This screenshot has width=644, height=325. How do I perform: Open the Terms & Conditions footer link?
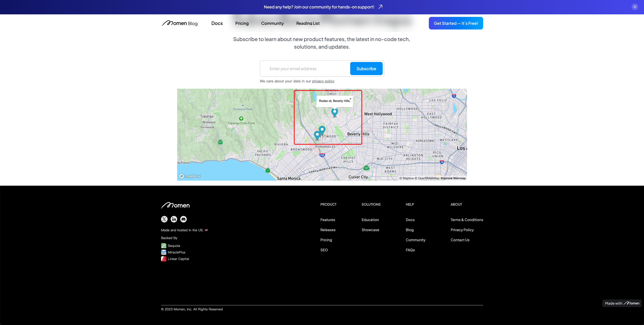467,220
